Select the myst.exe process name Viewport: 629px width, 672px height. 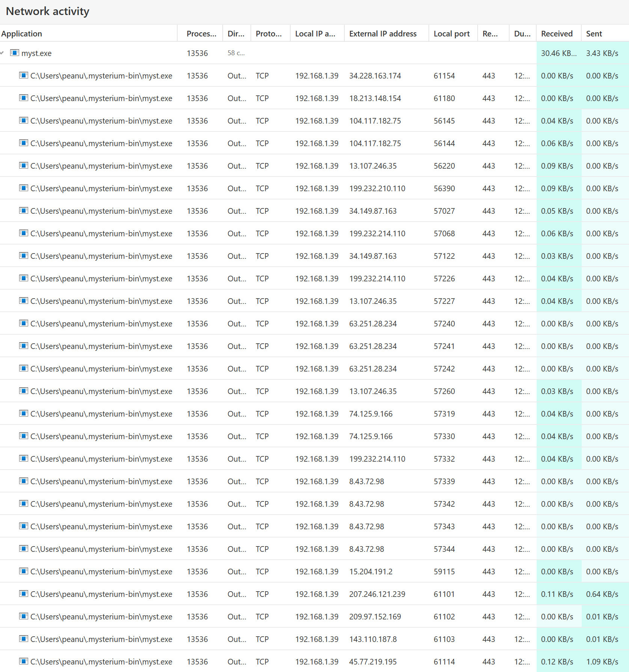tap(36, 53)
